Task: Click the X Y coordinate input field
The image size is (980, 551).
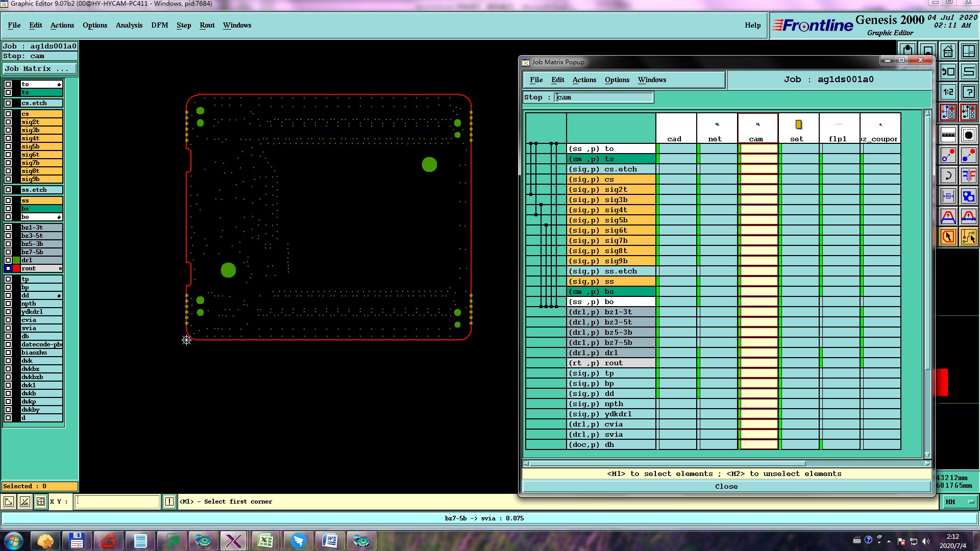Action: coord(117,502)
